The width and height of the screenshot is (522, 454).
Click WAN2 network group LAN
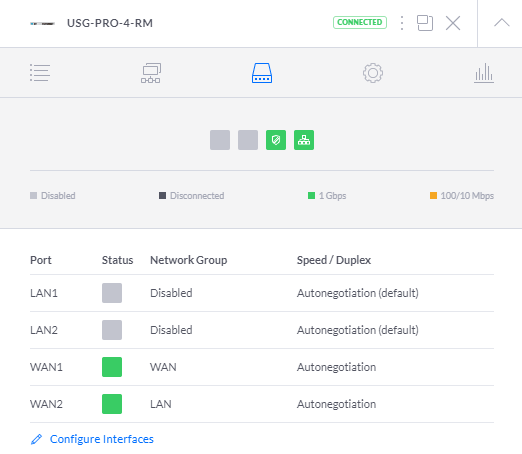point(161,404)
